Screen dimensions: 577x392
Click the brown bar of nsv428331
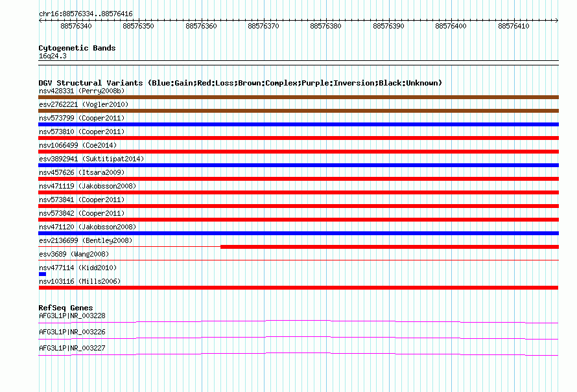pyautogui.click(x=298, y=97)
